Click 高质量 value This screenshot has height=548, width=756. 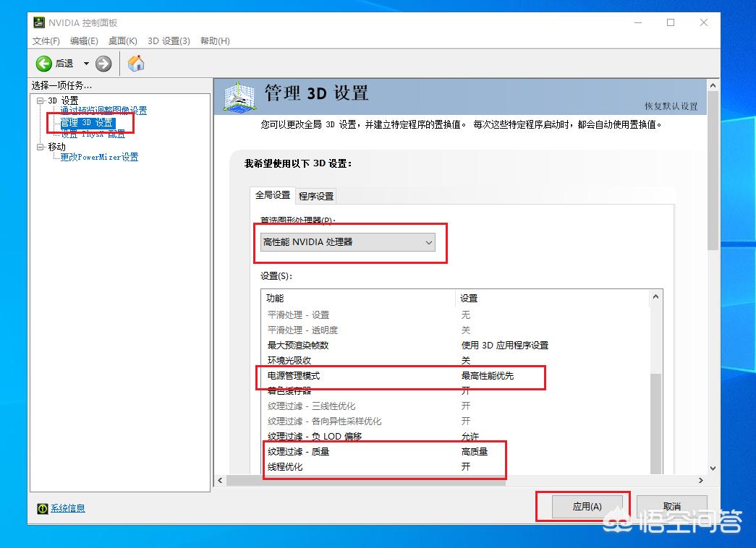click(x=475, y=452)
